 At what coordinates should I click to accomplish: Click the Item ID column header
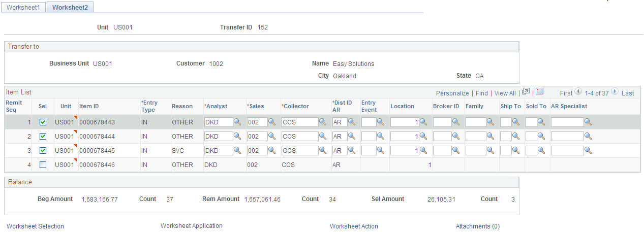coord(89,106)
